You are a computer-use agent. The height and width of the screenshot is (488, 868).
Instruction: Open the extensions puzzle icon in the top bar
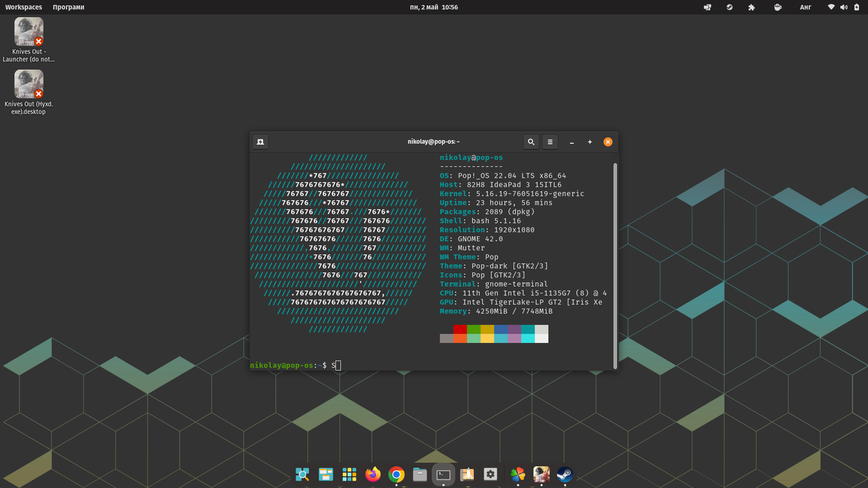point(751,7)
